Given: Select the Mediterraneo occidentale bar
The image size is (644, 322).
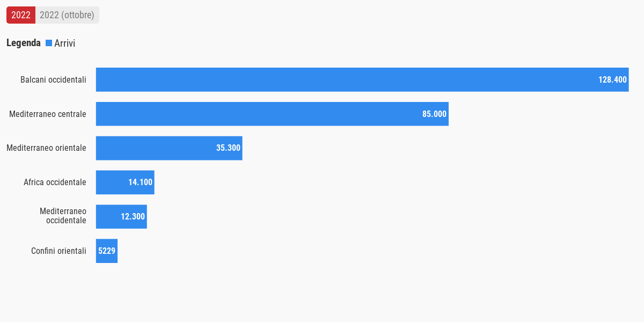Looking at the screenshot, I should tap(121, 217).
